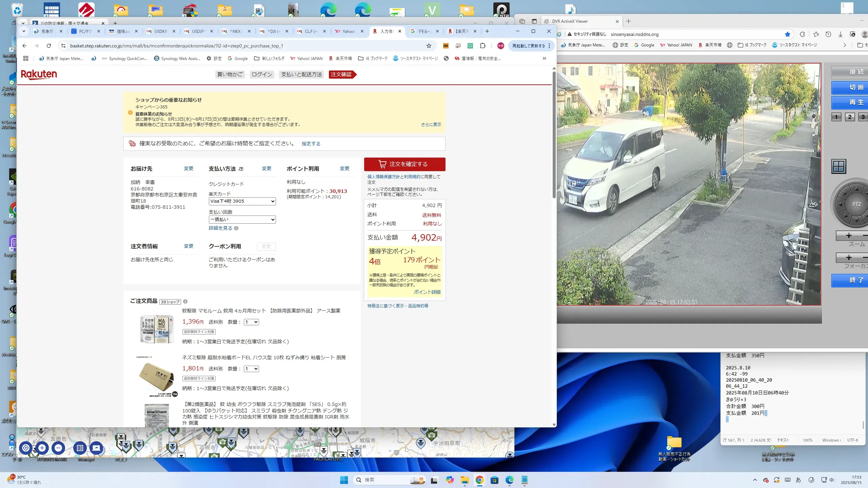Zoom in the map with plus icon
The width and height of the screenshot is (868, 488).
(x=42, y=448)
